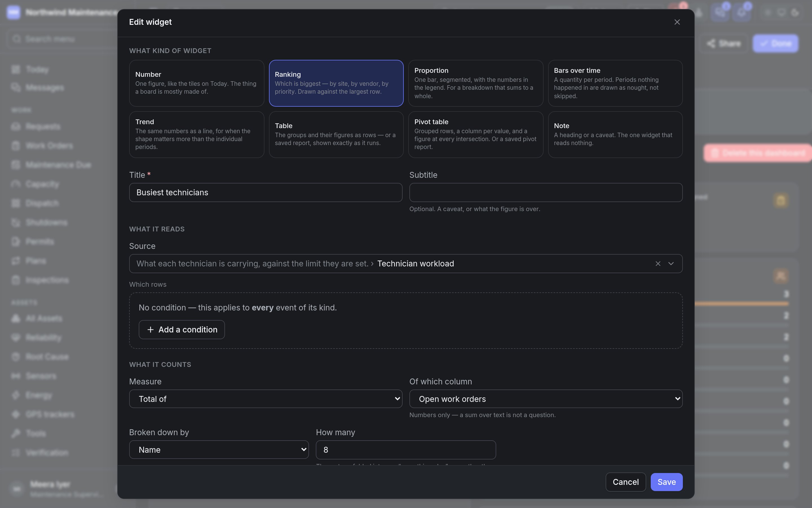Click Delete this dashboard button behind dialog

(757, 153)
